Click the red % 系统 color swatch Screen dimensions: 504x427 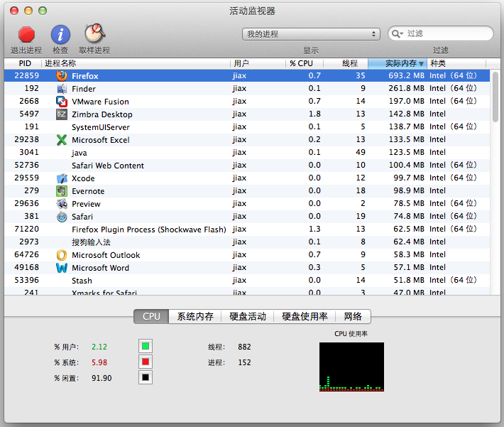point(145,362)
